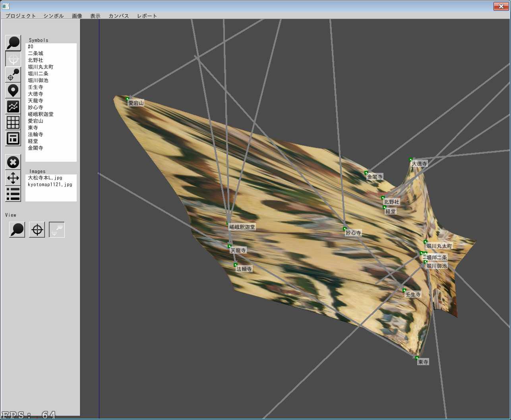Open the シンボル menu
511x420 pixels.
click(x=54, y=16)
